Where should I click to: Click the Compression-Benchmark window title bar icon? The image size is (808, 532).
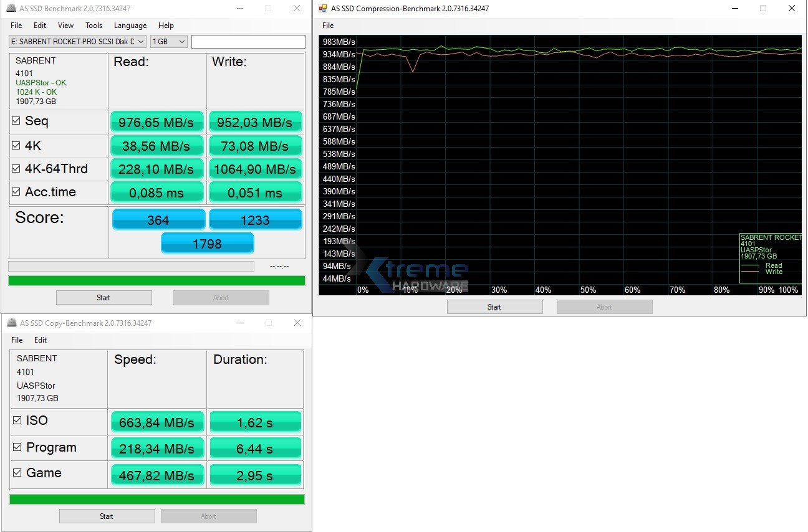point(324,8)
